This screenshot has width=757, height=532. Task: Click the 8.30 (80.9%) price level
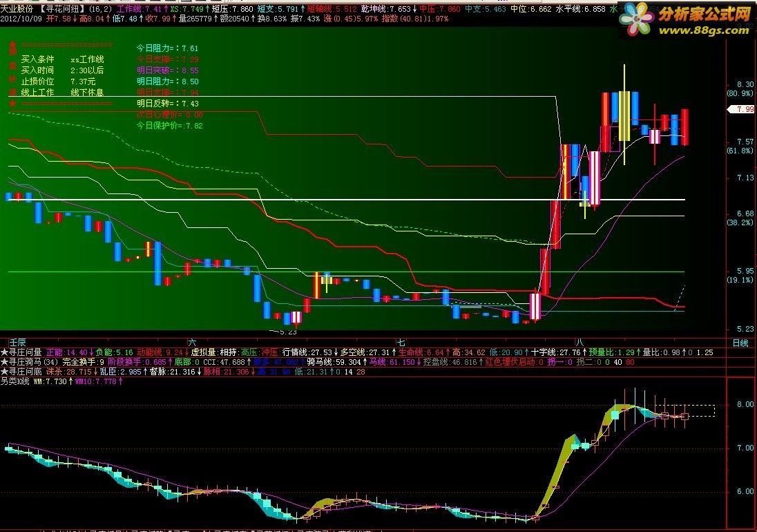tap(740, 89)
